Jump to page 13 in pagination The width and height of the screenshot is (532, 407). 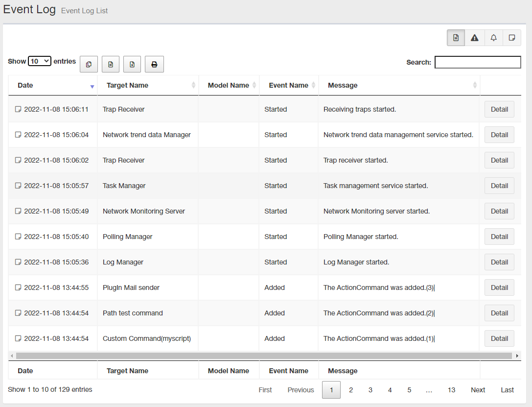pyautogui.click(x=451, y=390)
